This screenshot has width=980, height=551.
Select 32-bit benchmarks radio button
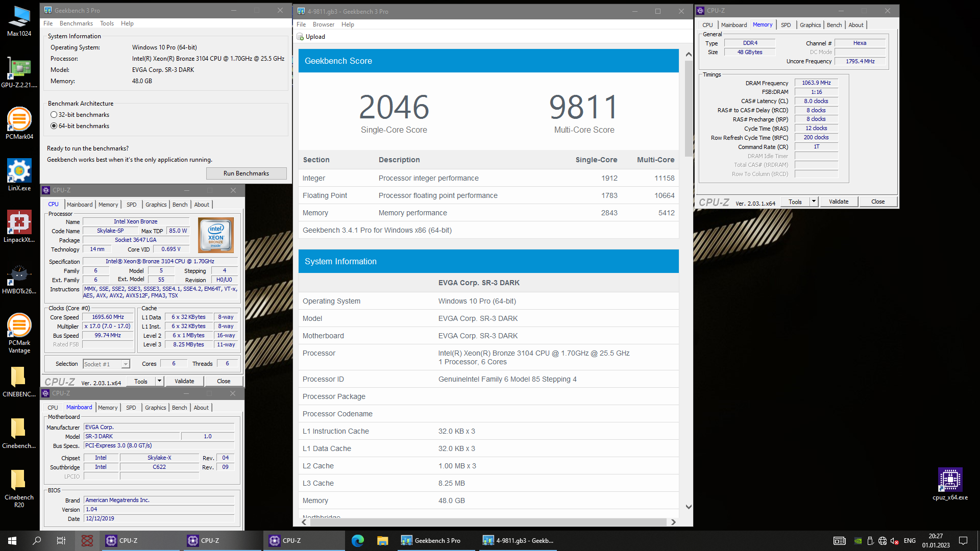54,115
